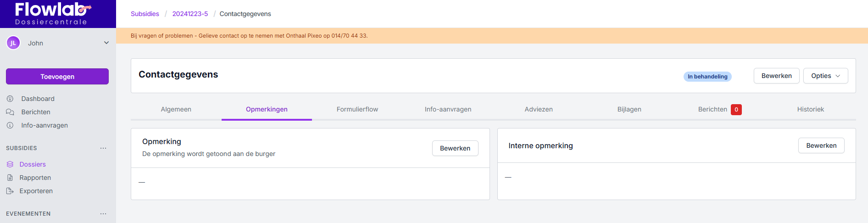The image size is (868, 223).
Task: Open the Evenementen section options ellipsis
Action: click(103, 214)
